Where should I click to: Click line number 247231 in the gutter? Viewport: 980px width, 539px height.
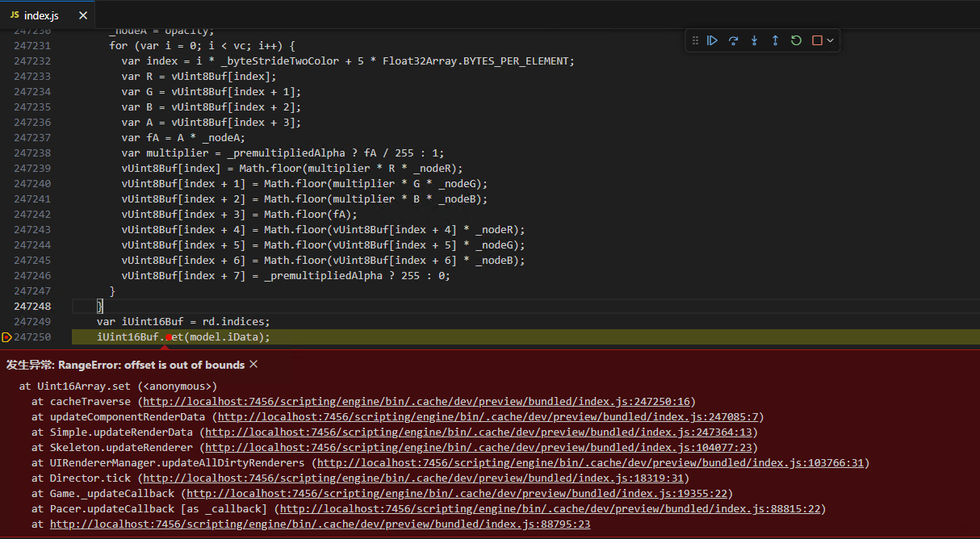tap(32, 46)
